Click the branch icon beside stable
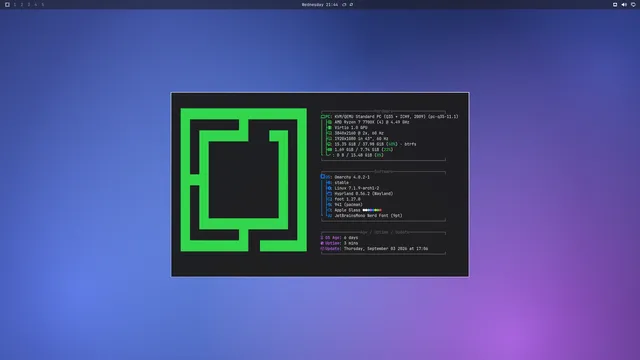The width and height of the screenshot is (640, 360). click(x=330, y=183)
